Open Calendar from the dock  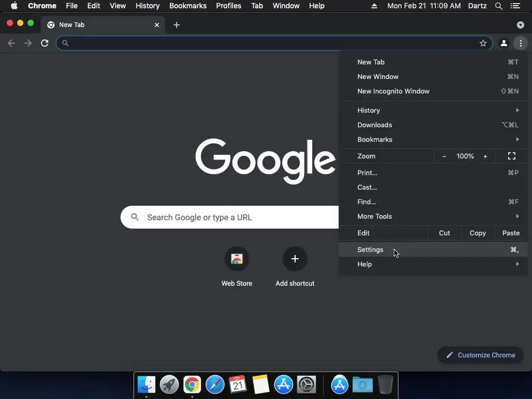(x=238, y=385)
